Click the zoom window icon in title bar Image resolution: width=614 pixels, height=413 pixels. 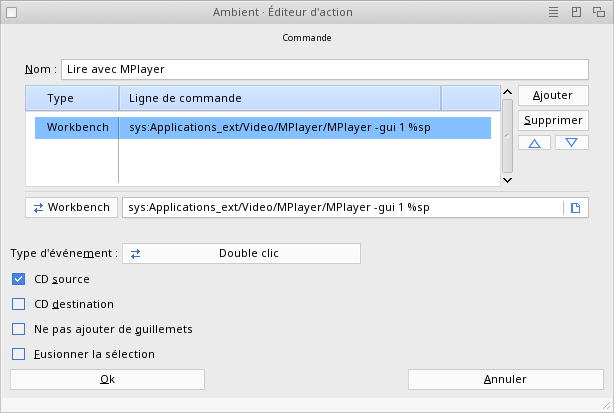576,12
